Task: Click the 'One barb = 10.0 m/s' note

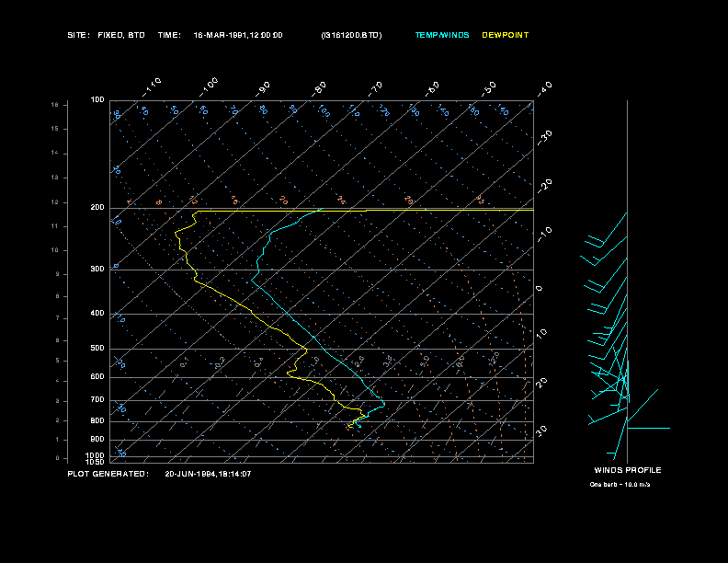Action: pos(620,485)
